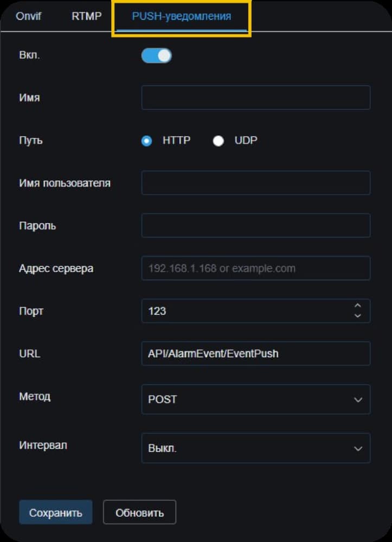Open the Метод dropdown chevron
This screenshot has width=392, height=542.
[x=358, y=399]
